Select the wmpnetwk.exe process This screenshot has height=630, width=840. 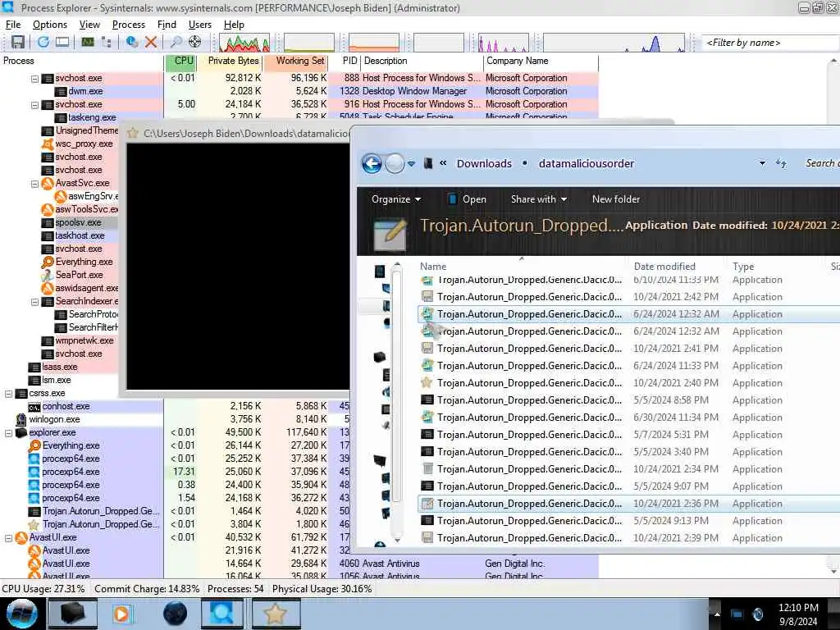(84, 340)
